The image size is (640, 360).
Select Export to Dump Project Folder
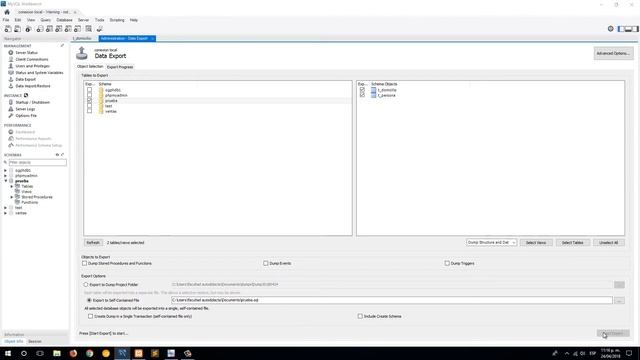click(x=86, y=284)
